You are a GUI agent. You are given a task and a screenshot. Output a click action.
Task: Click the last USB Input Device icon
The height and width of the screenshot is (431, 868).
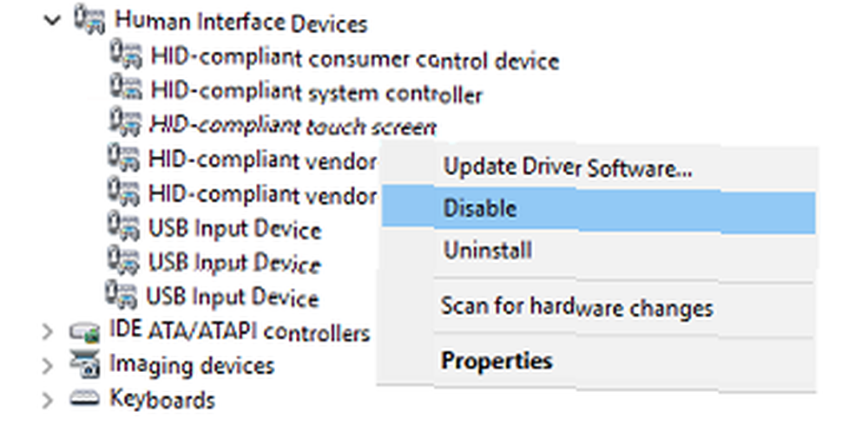[122, 295]
